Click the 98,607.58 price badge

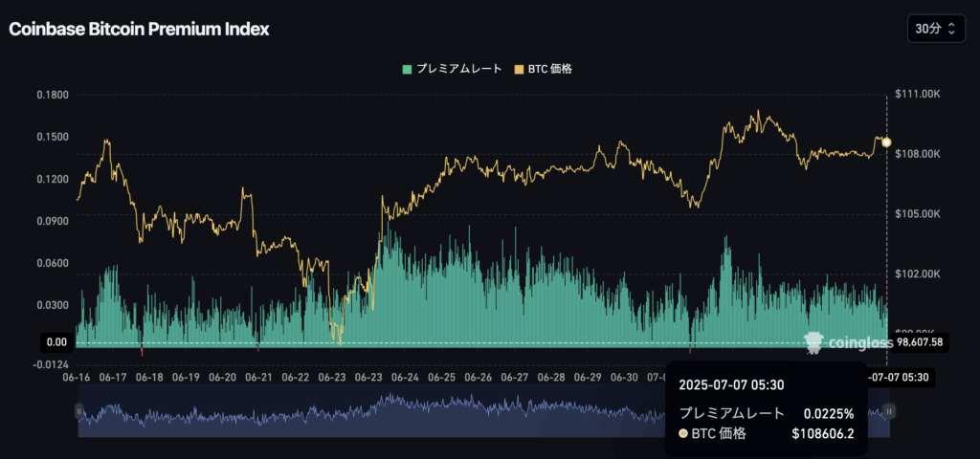click(x=920, y=342)
